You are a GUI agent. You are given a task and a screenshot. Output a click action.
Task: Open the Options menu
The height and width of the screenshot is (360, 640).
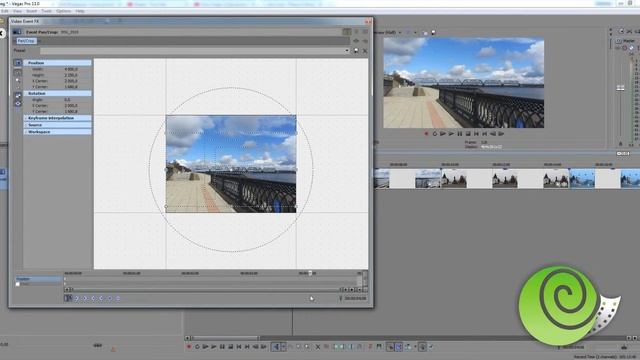64,11
